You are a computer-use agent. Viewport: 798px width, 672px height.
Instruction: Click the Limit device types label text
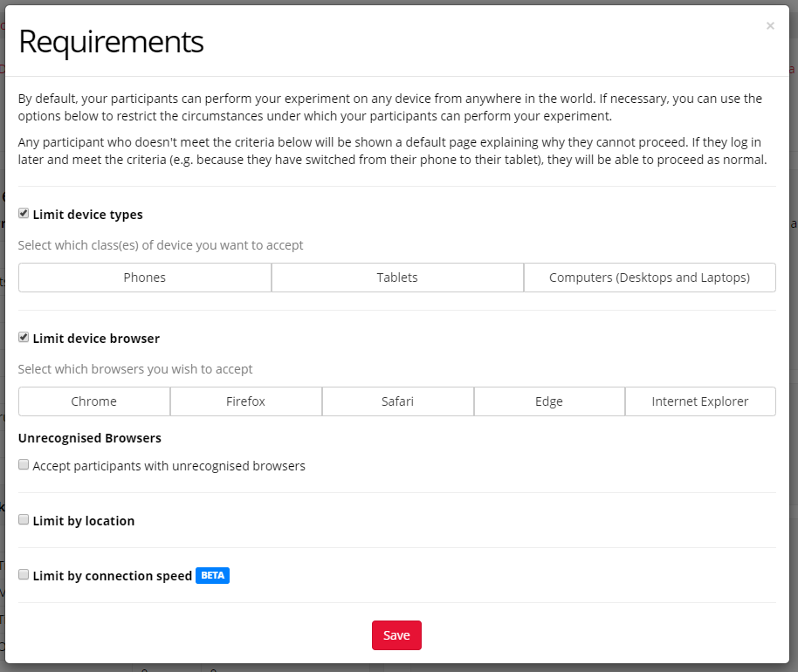87,214
